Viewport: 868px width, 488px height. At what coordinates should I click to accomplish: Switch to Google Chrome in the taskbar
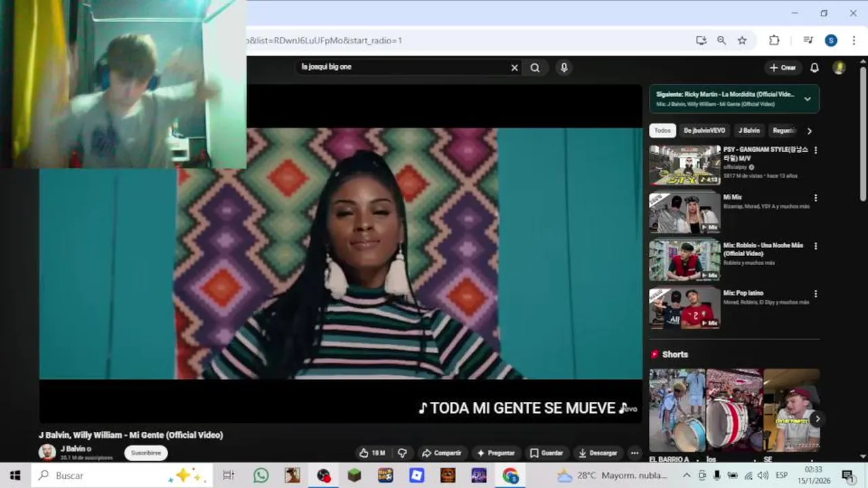tap(510, 476)
